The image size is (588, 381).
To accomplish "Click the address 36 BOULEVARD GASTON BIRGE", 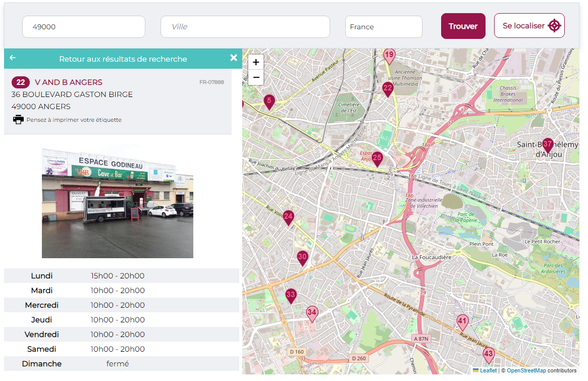I will [72, 94].
